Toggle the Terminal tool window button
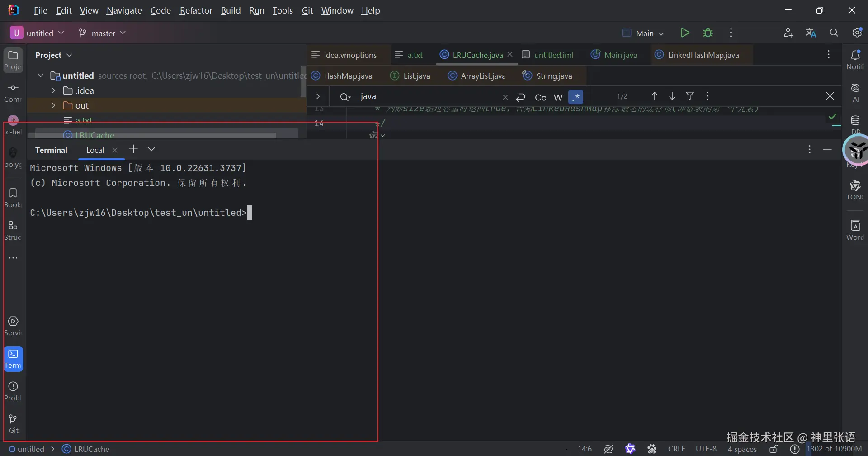Viewport: 868px width, 456px height. [13, 359]
